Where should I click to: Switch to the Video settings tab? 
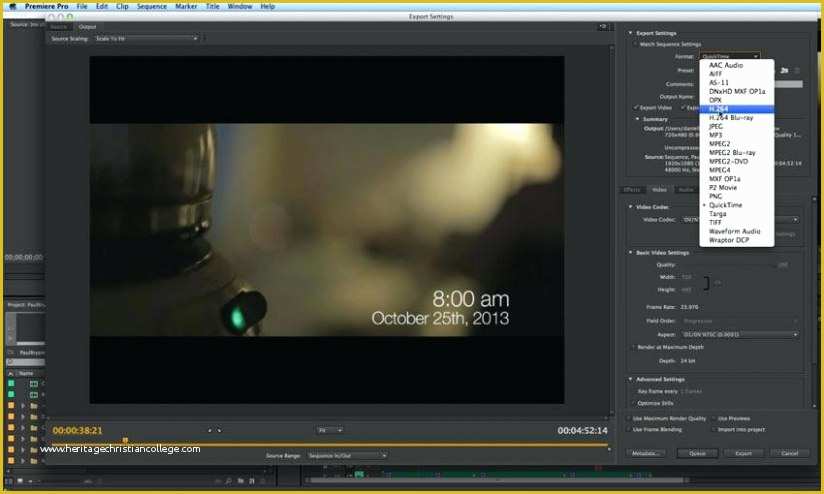pyautogui.click(x=659, y=190)
